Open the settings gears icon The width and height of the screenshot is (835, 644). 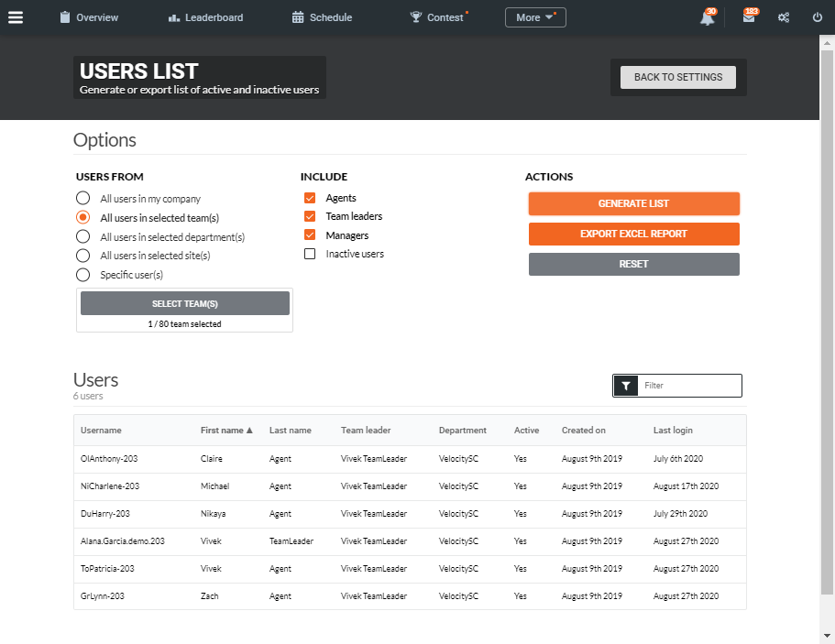784,17
